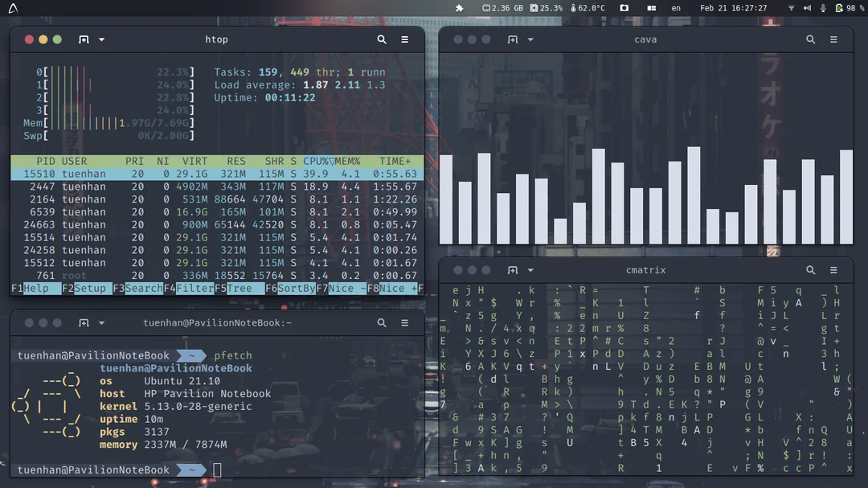Click cmatrix window title text
868x488 pixels.
645,270
